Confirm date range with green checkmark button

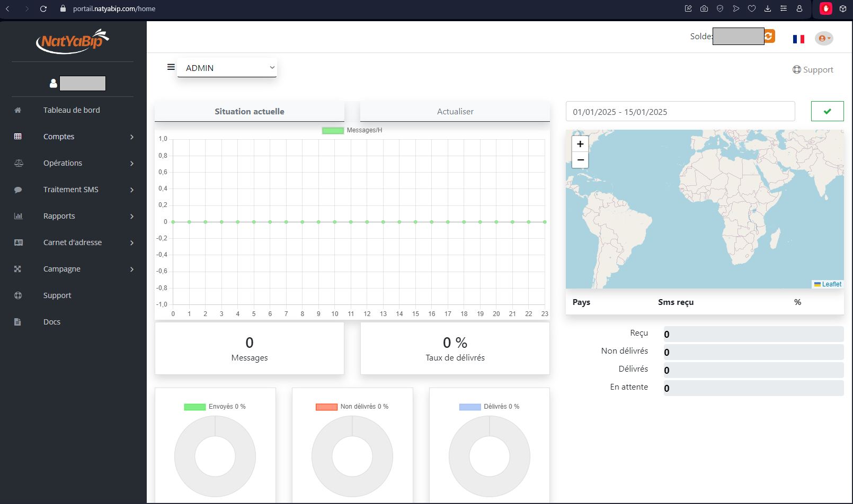coord(827,111)
